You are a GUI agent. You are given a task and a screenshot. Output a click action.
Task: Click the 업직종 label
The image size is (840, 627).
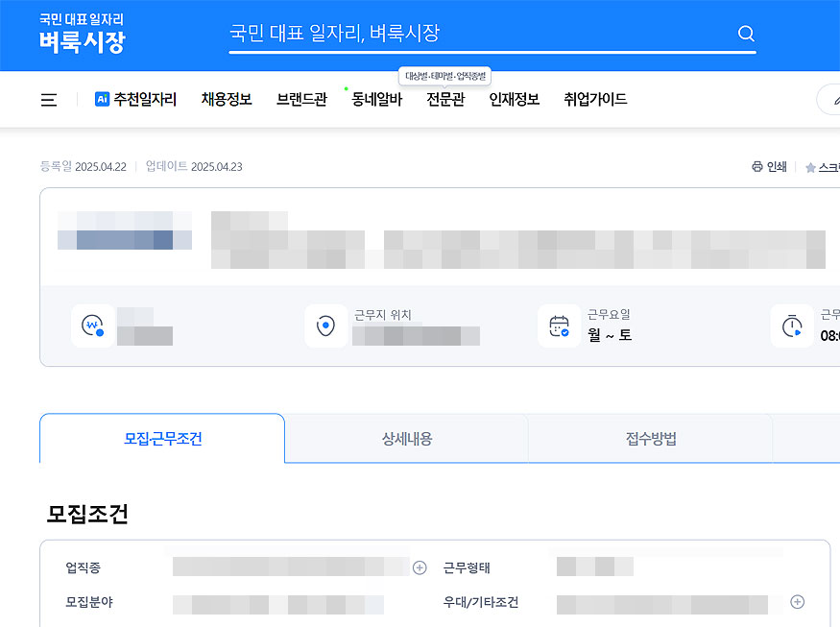[83, 567]
